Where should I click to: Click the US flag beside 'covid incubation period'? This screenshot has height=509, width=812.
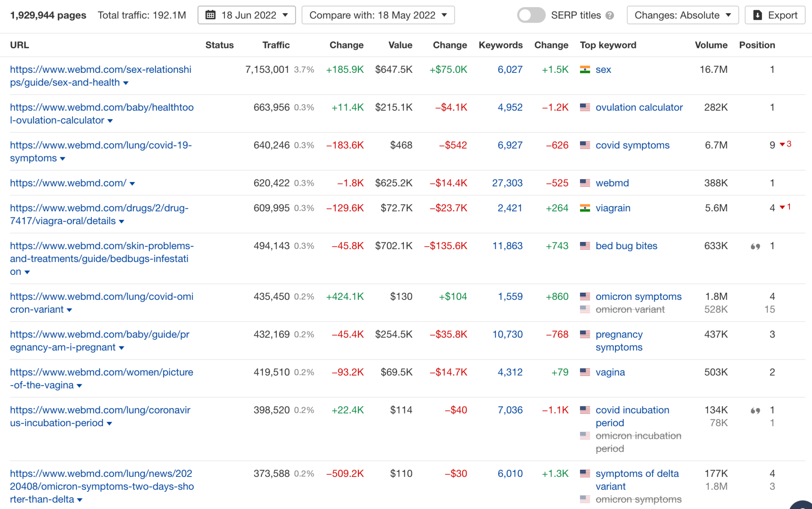point(585,410)
